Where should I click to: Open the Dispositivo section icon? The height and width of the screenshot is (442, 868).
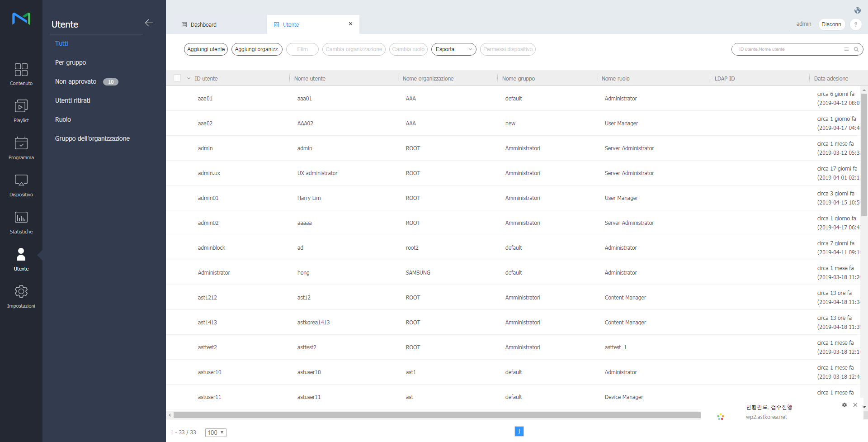(x=21, y=181)
